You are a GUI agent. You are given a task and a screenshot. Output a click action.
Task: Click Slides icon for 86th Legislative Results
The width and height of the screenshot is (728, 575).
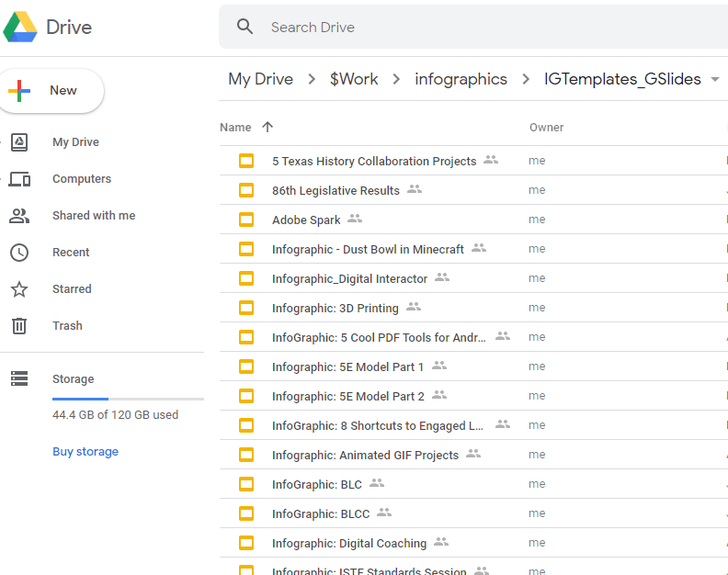coord(246,190)
